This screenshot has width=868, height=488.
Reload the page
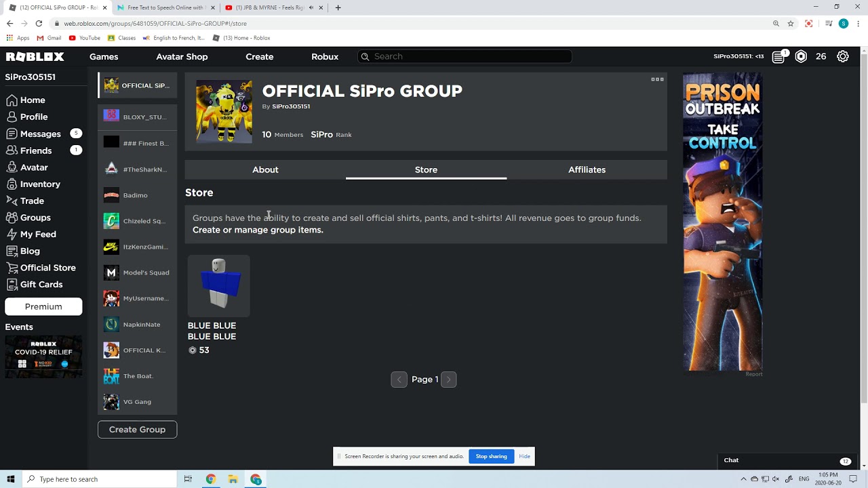point(39,23)
